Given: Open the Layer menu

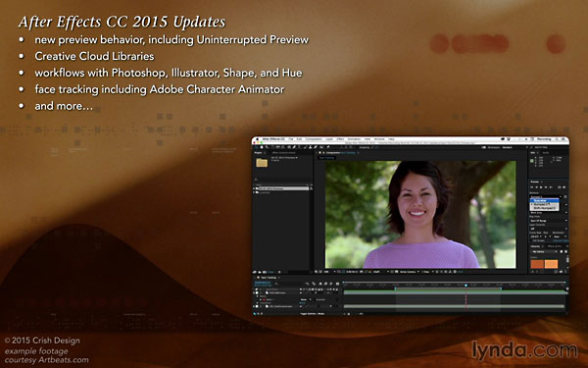Looking at the screenshot, I should pos(329,139).
